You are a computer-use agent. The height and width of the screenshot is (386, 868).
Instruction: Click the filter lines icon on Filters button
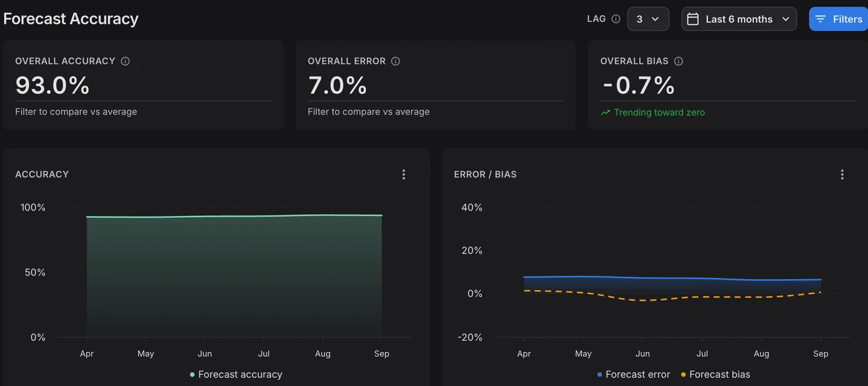click(820, 19)
